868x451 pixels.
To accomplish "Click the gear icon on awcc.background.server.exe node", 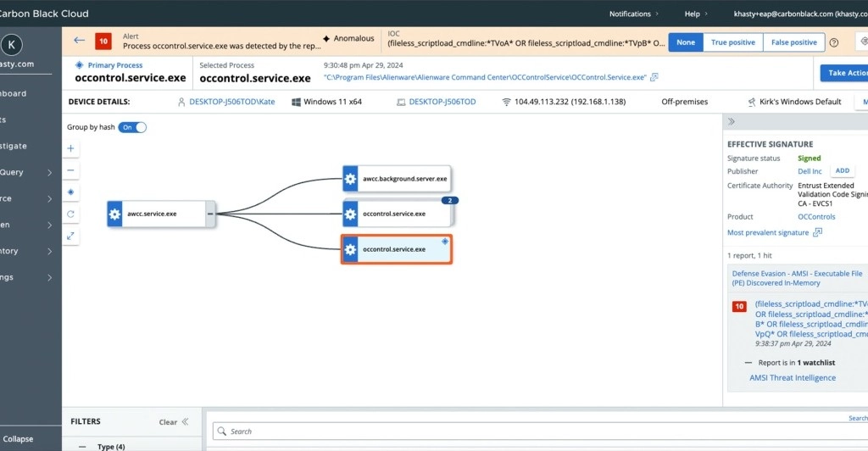I will (350, 179).
